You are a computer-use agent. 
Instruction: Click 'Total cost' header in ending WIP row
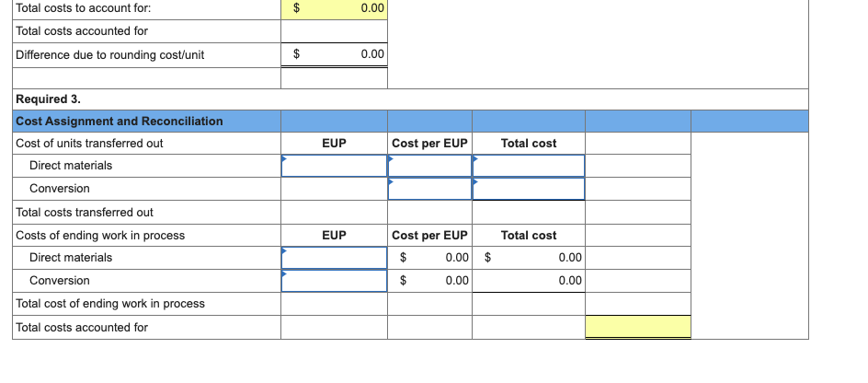pyautogui.click(x=529, y=235)
